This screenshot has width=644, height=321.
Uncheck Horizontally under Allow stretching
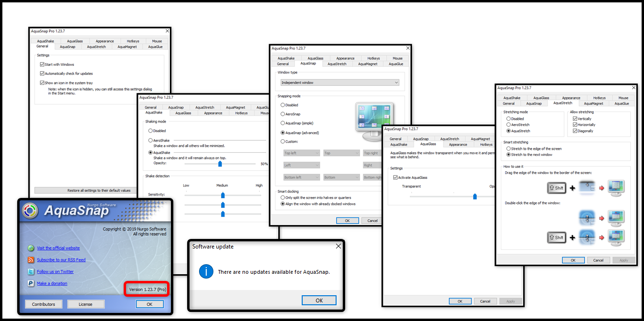click(x=575, y=124)
